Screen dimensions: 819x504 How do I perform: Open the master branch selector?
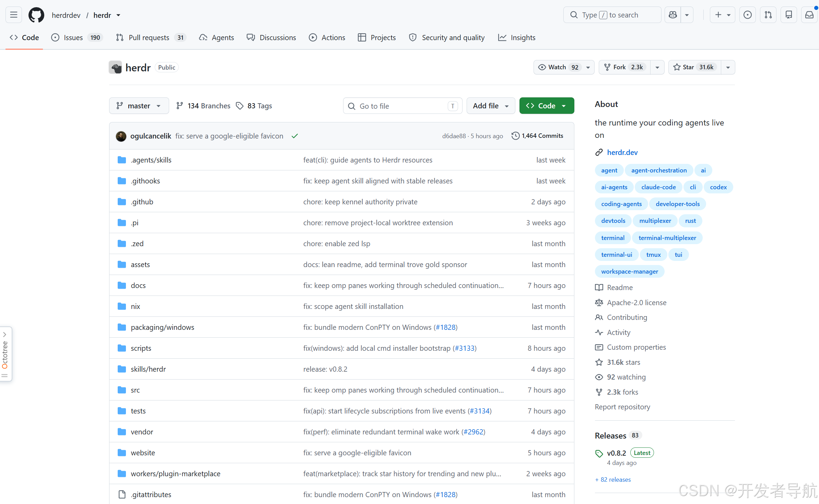139,106
